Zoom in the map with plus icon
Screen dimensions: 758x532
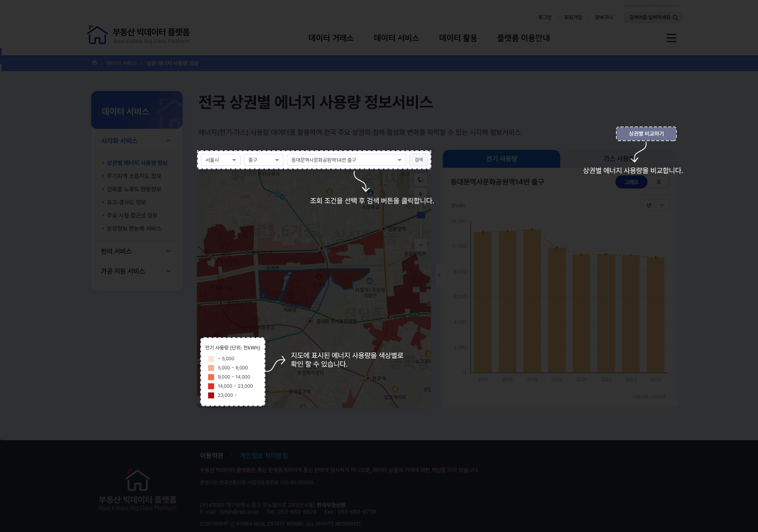(421, 194)
